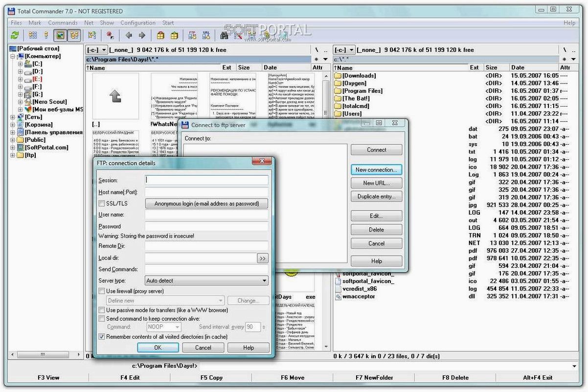Go back using the left arrow toolbar icon
The width and height of the screenshot is (588, 392).
point(129,35)
